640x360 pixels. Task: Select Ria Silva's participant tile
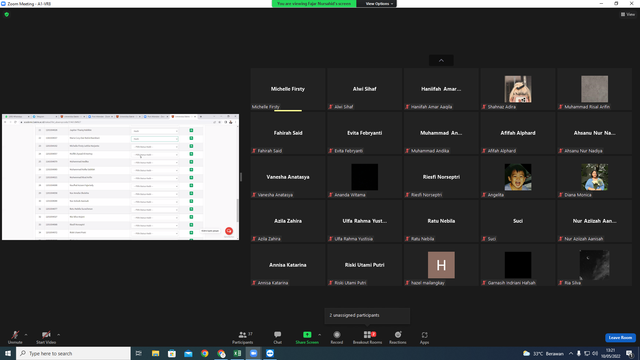point(595,265)
